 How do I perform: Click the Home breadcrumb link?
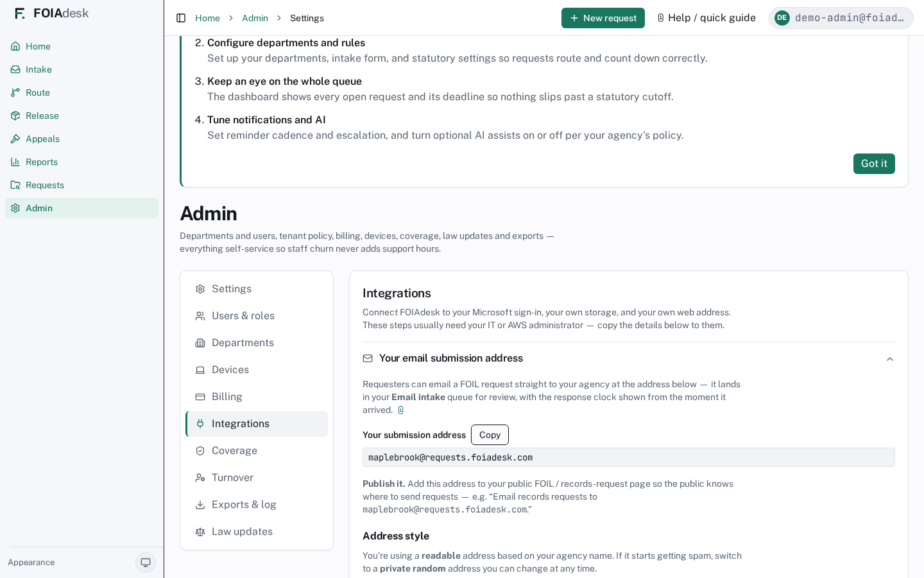[x=207, y=18]
